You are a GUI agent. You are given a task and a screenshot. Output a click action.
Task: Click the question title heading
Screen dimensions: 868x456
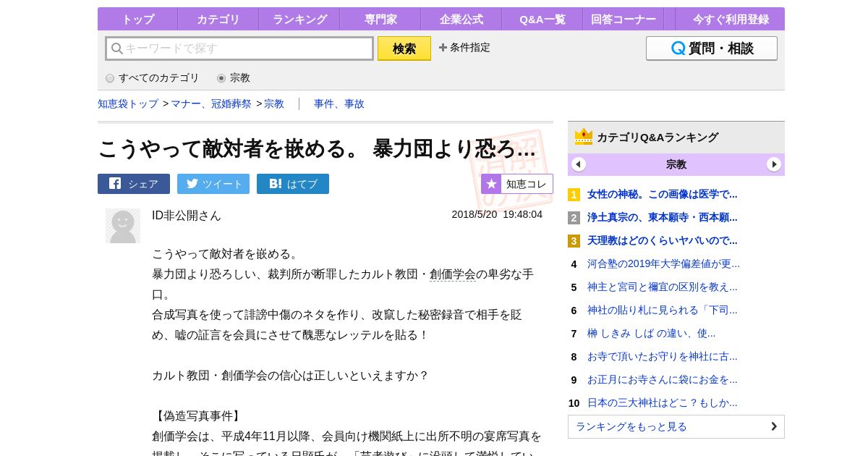tap(317, 148)
